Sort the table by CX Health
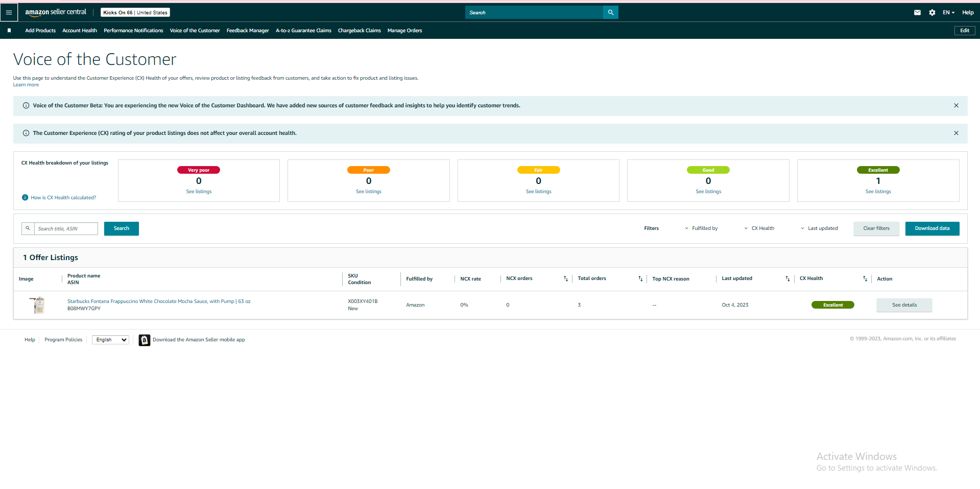Viewport: 980px width, 489px height. (865, 278)
